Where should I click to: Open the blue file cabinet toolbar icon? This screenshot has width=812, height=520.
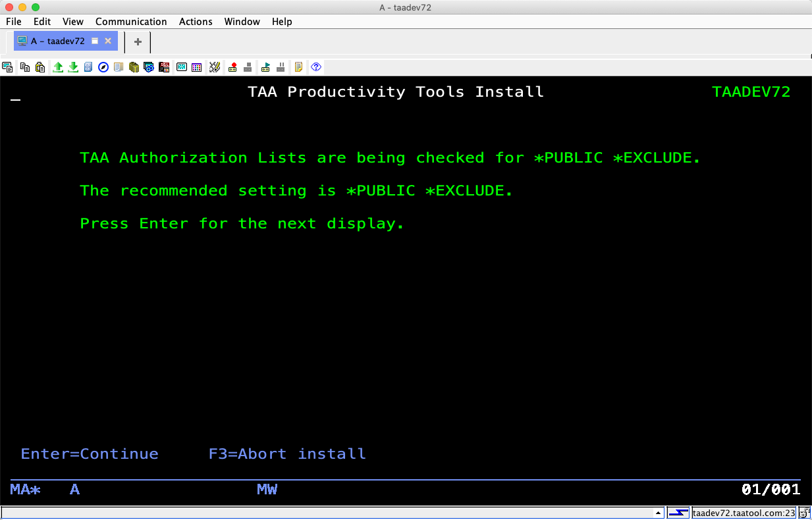88,67
